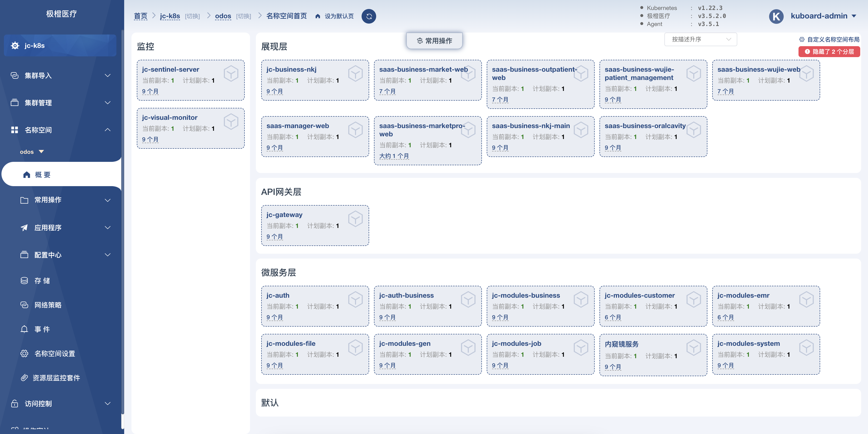Image resolution: width=868 pixels, height=434 pixels.
Task: Click the cube icon on jc-modules-job card
Action: tap(581, 347)
